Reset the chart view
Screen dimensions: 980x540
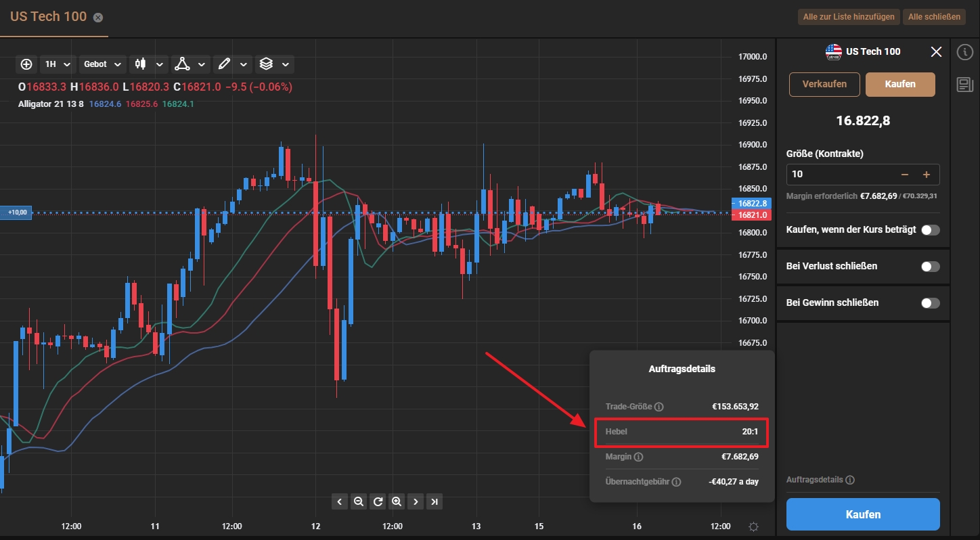(378, 501)
